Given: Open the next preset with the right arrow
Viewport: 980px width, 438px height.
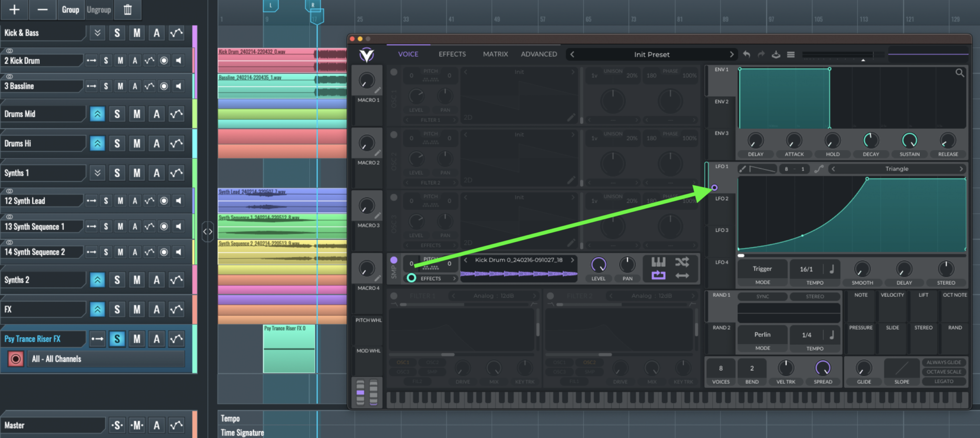Looking at the screenshot, I should (x=732, y=54).
